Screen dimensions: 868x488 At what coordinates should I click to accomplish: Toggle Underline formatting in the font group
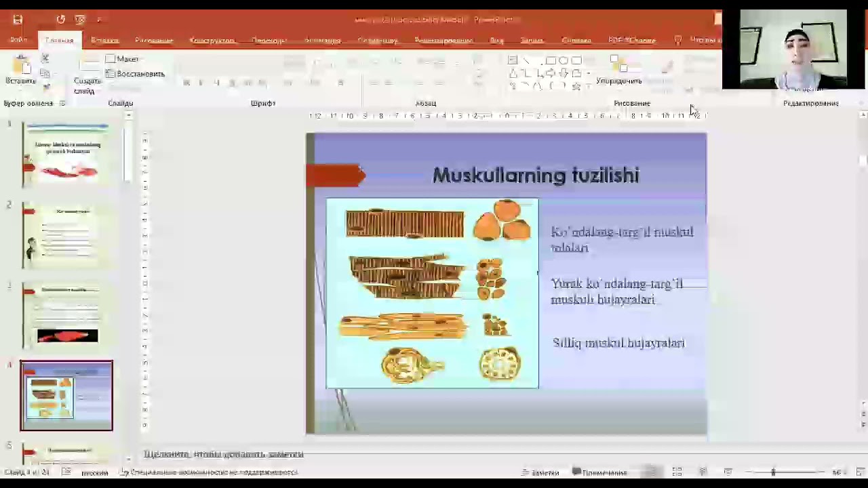[216, 83]
